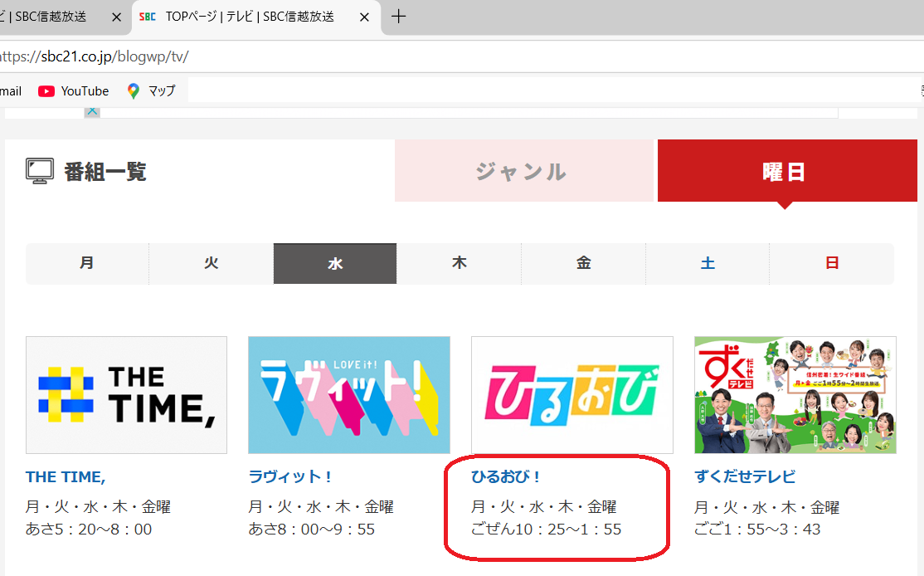Choose 月 in the weekday bar
Viewport: 924px width, 576px height.
coord(87,263)
